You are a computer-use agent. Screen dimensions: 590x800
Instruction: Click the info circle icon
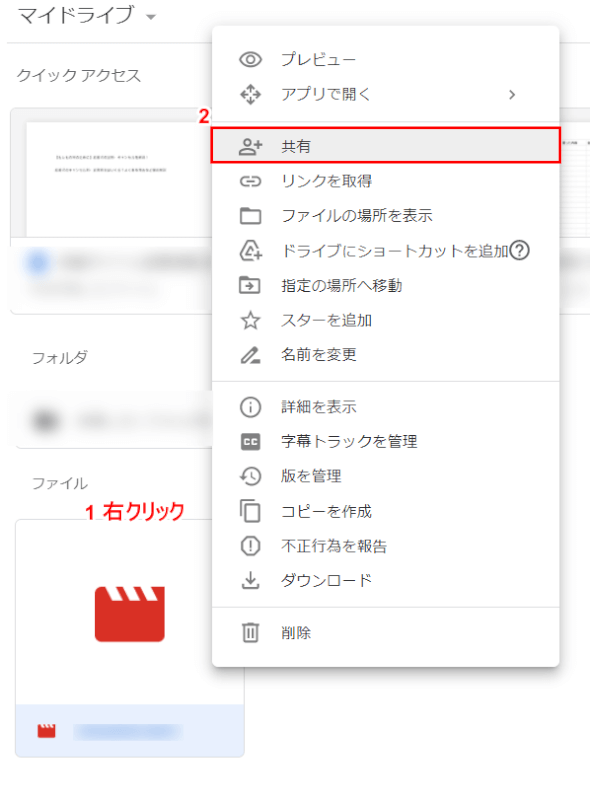point(250,407)
